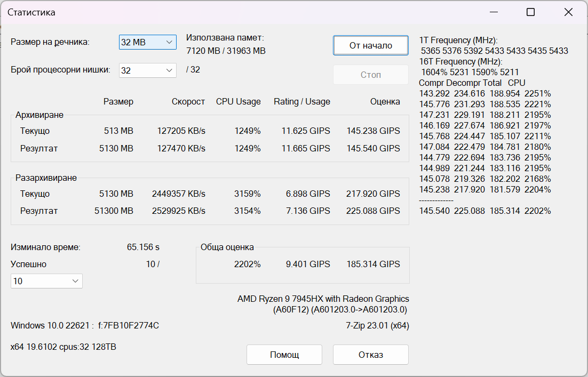Click the 'Rating / Usage' column header
Image resolution: width=588 pixels, height=377 pixels.
coord(302,101)
